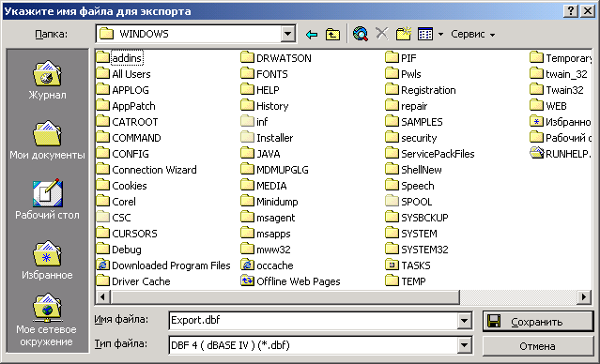Screen dimensions: 600x364
Task: Select the AppPatch folder
Action: pos(126,106)
